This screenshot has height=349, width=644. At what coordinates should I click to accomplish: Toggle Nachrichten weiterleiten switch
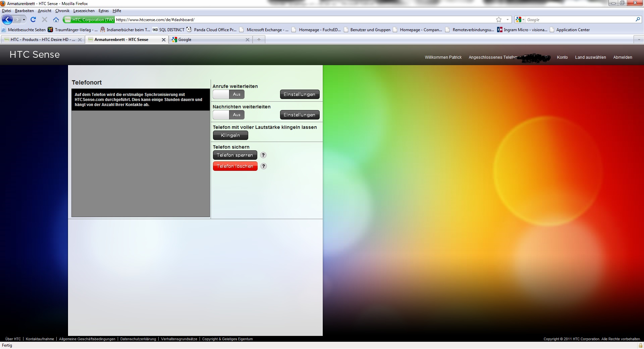click(228, 115)
